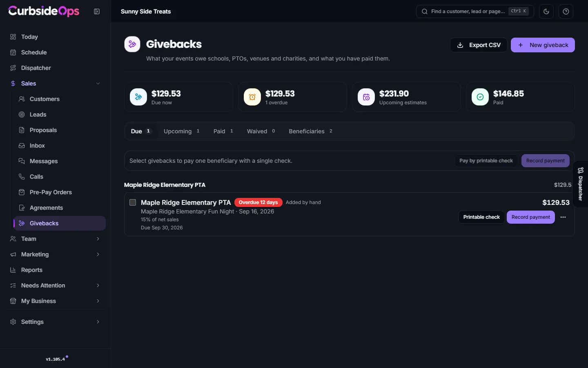This screenshot has width=588, height=368.
Task: View the Beneficiaries tab
Action: click(311, 131)
